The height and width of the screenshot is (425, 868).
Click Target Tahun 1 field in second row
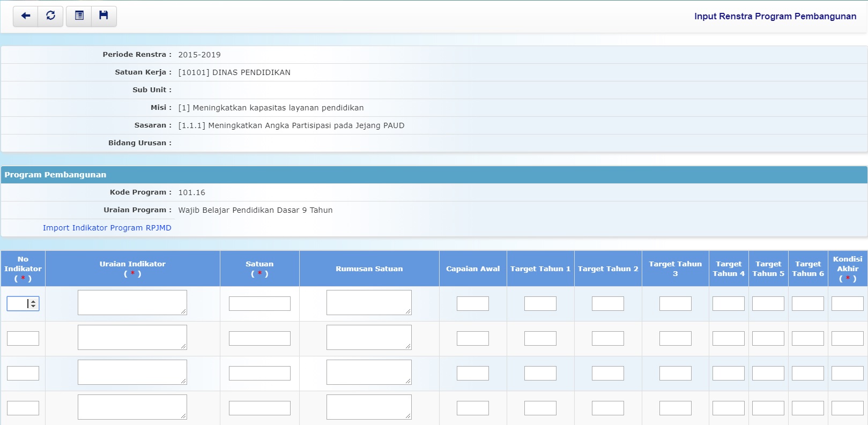click(540, 338)
